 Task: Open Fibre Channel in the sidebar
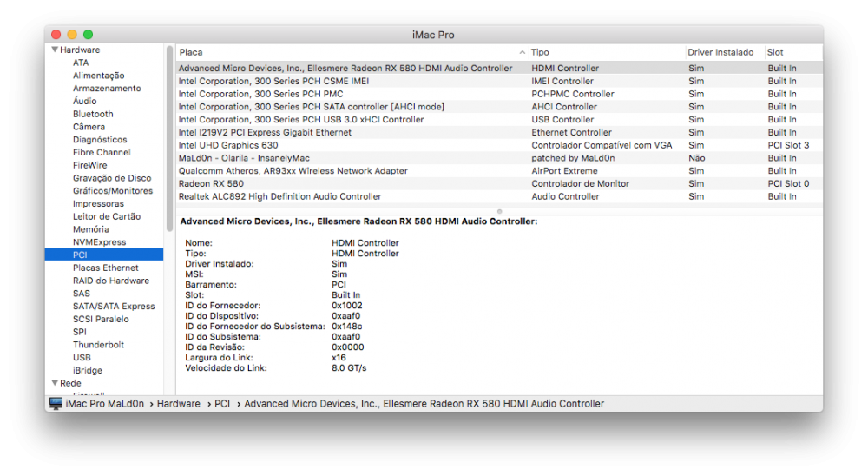[102, 152]
